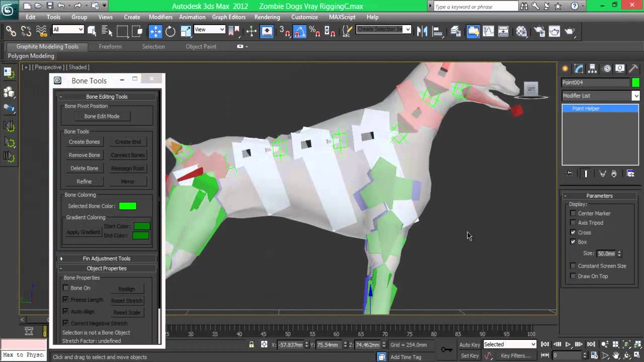Image resolution: width=644 pixels, height=362 pixels.
Task: Open the Animation menu
Action: [x=192, y=17]
